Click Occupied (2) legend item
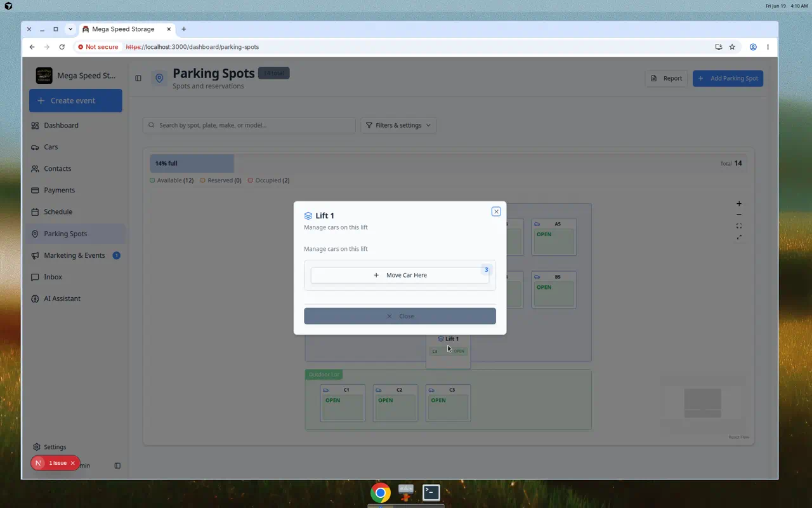The image size is (812, 508). point(269,180)
